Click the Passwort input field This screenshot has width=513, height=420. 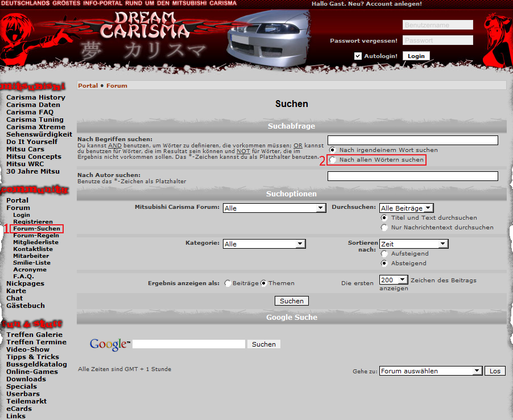438,40
